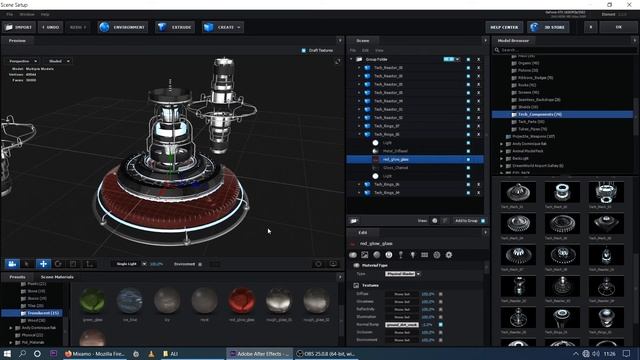Screen dimensions: 640x360
Task: Click the Model Browser search field
Action: (x=565, y=50)
